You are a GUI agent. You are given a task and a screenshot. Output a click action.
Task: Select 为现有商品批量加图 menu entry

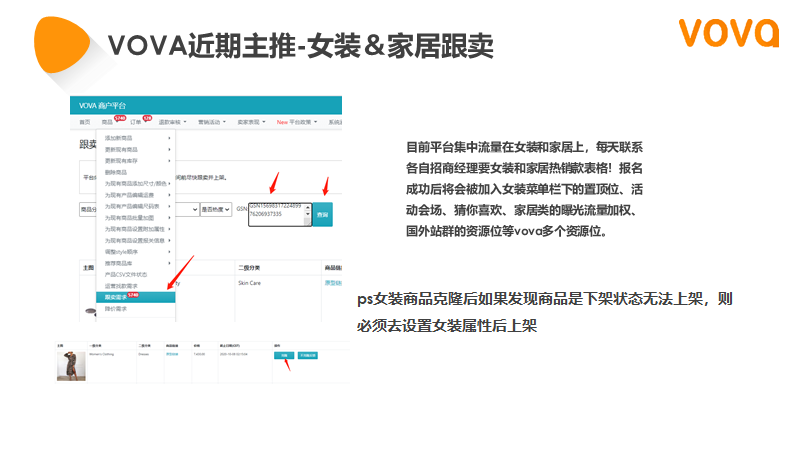(x=136, y=218)
